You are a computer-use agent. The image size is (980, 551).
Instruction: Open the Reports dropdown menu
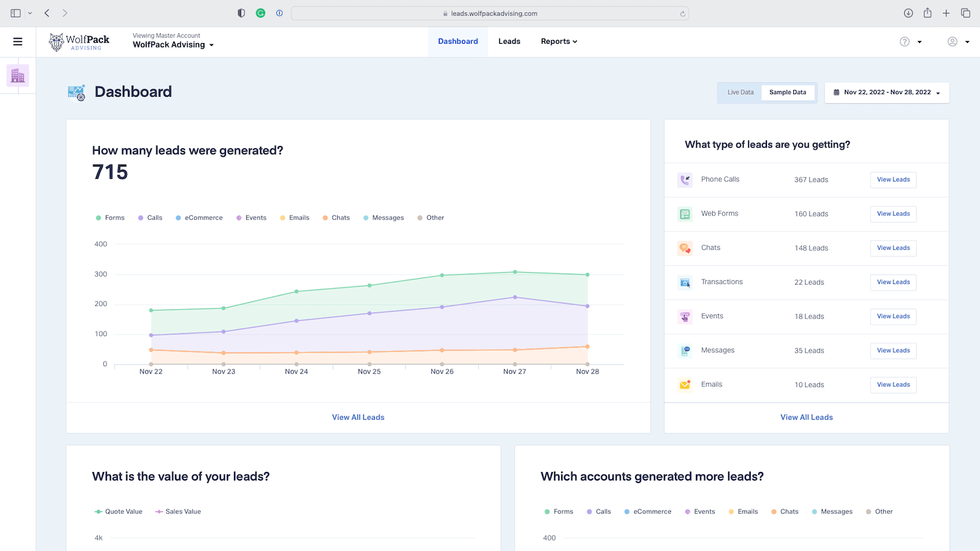pos(559,42)
